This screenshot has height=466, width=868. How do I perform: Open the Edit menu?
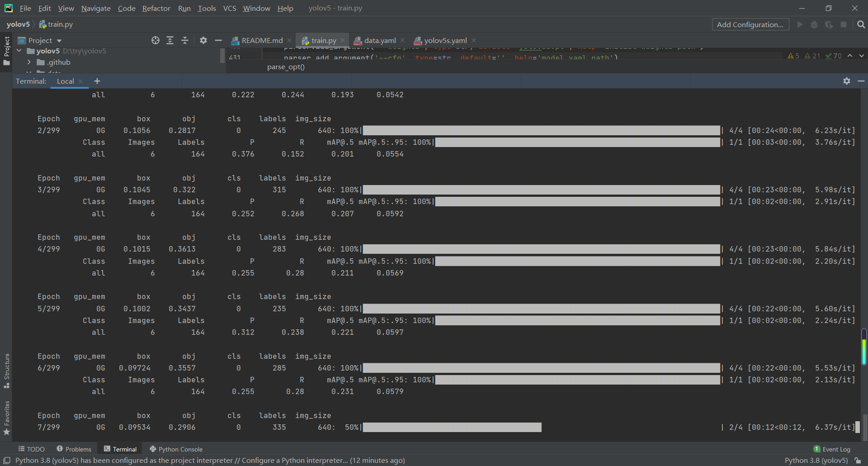click(44, 8)
